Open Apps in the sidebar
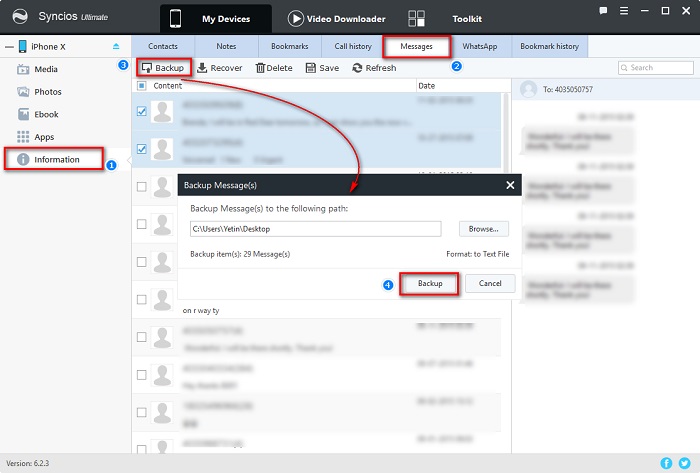Image resolution: width=700 pixels, height=473 pixels. coord(44,137)
